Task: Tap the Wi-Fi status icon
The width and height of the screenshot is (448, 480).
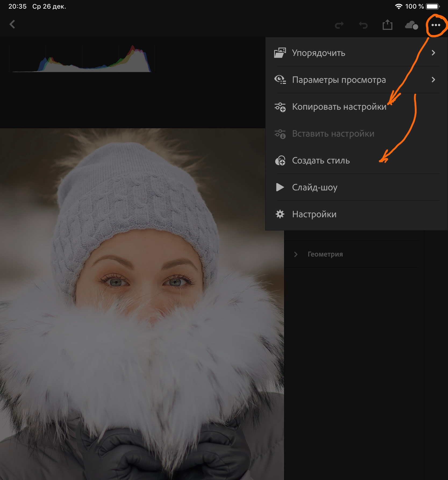Action: (x=399, y=6)
